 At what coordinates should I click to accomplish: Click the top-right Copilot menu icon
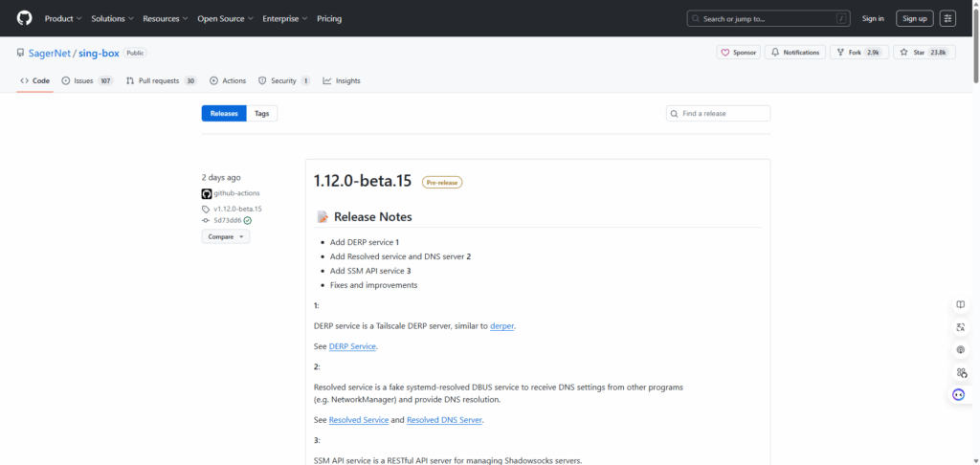[x=947, y=18]
